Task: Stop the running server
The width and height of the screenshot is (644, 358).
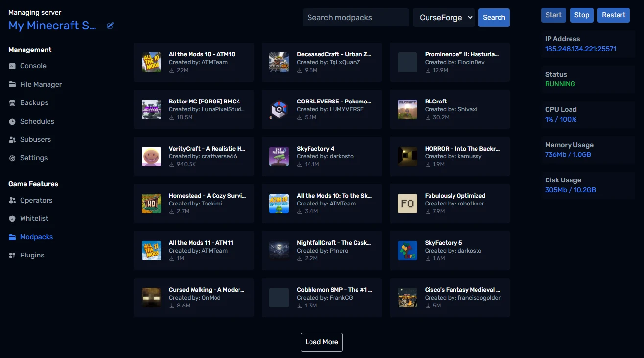Action: tap(582, 15)
